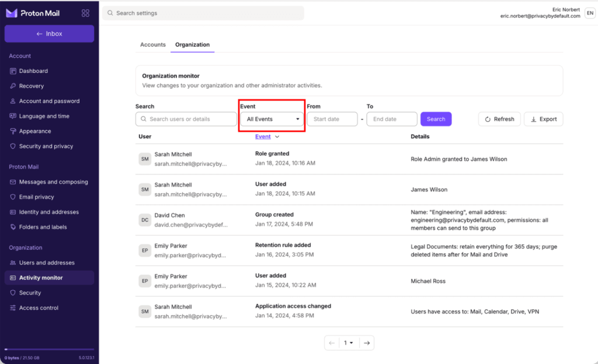The image size is (598, 364).
Task: Click the 'Retention rule added' event
Action: (x=283, y=245)
